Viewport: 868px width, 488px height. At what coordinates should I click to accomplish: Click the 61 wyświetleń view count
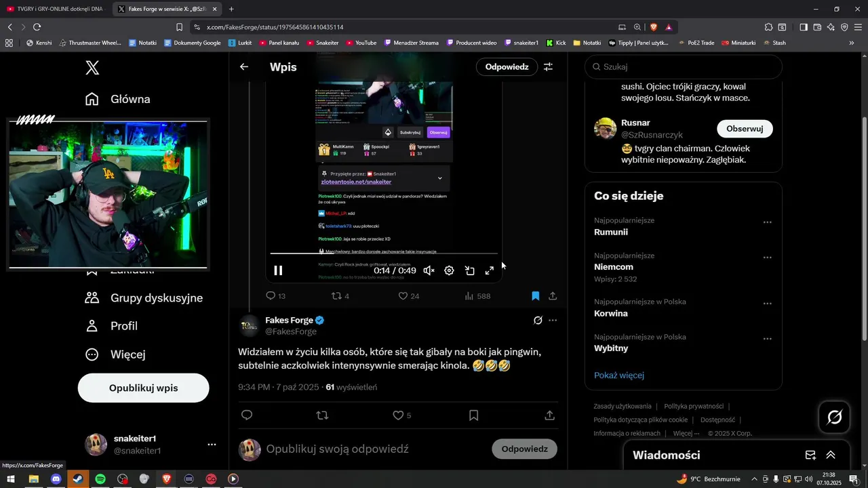point(351,387)
